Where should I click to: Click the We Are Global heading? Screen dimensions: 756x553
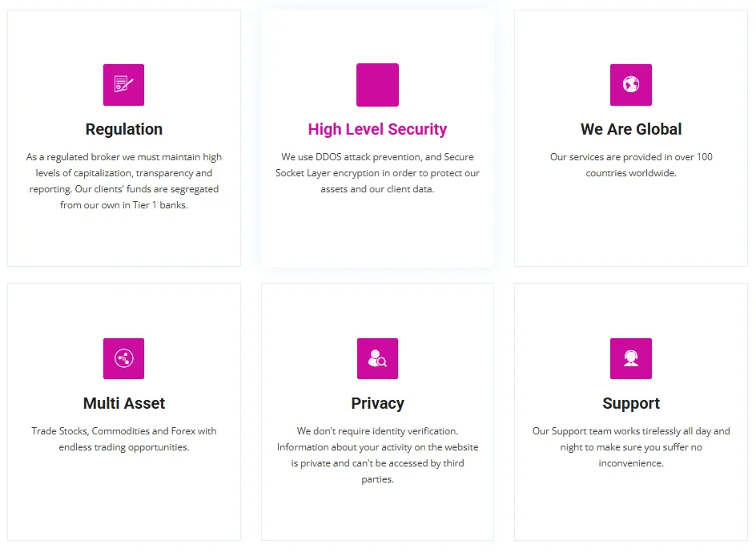coord(631,129)
